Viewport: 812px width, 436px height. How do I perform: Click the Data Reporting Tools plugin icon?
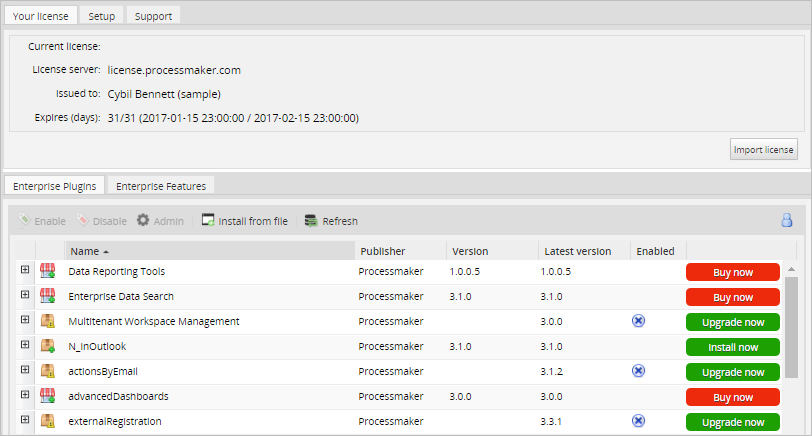47,271
